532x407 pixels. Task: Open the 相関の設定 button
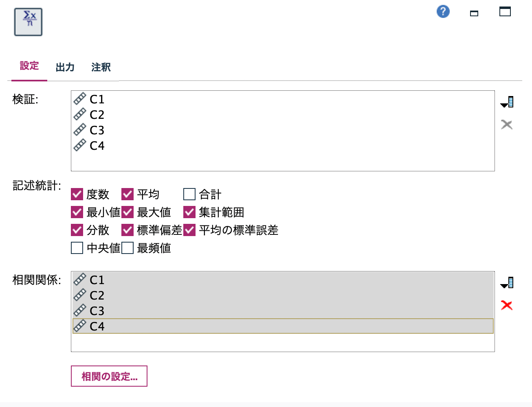(x=109, y=376)
